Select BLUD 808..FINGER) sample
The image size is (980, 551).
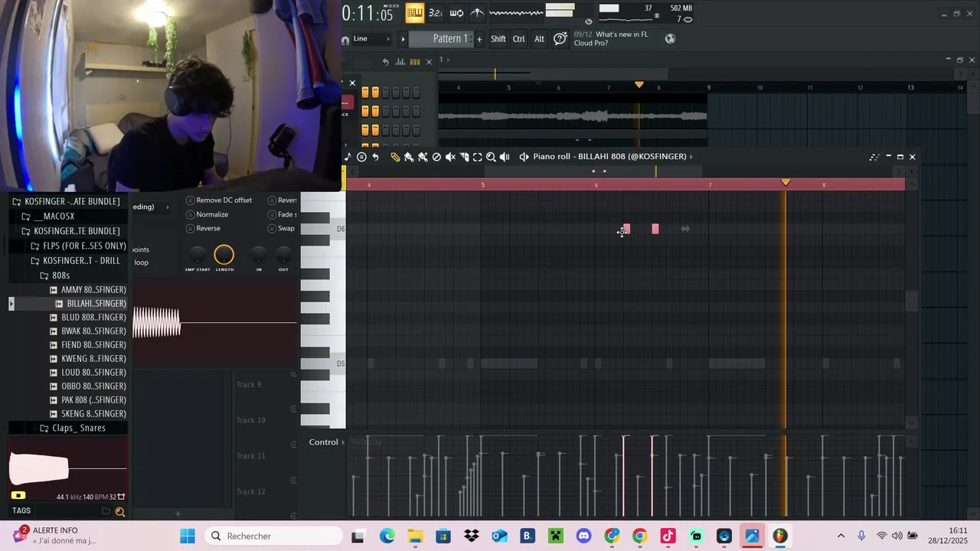[87, 318]
